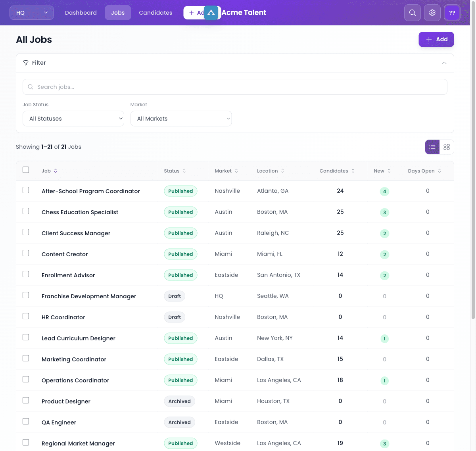This screenshot has width=476, height=451.
Task: Open the All Statuses dropdown
Action: 73,118
